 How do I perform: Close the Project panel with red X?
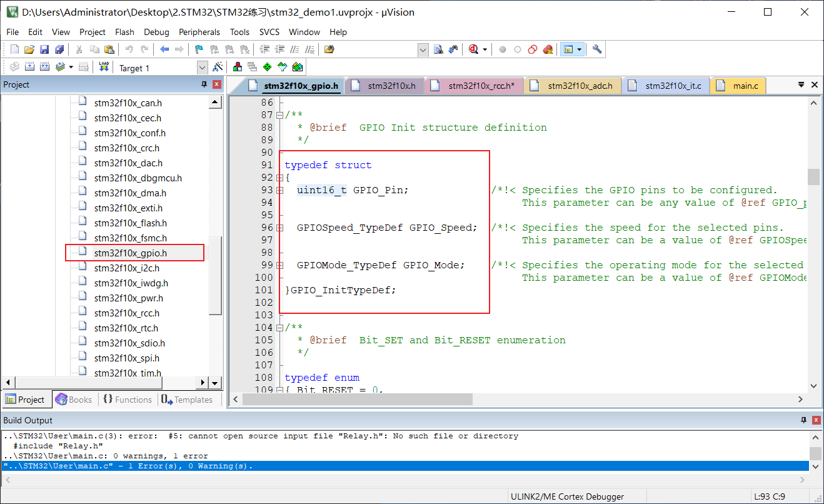[216, 84]
